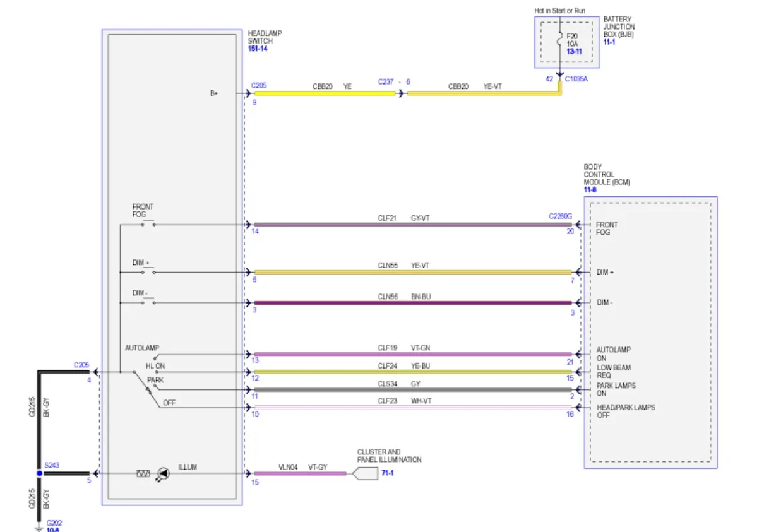Click the cluster and panel illumination connector arrow
The width and height of the screenshot is (764, 532).
click(x=364, y=473)
